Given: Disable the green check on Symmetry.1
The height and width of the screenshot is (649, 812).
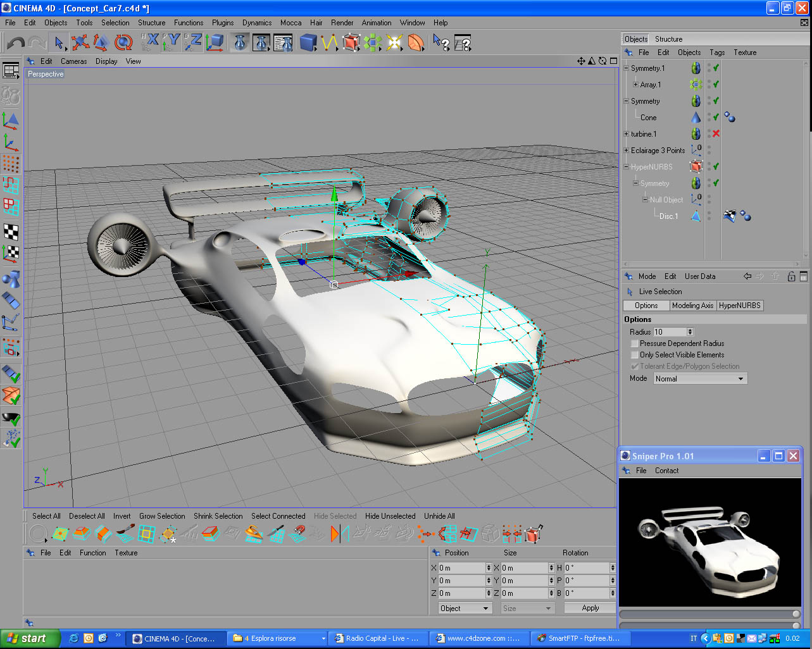Looking at the screenshot, I should (715, 68).
